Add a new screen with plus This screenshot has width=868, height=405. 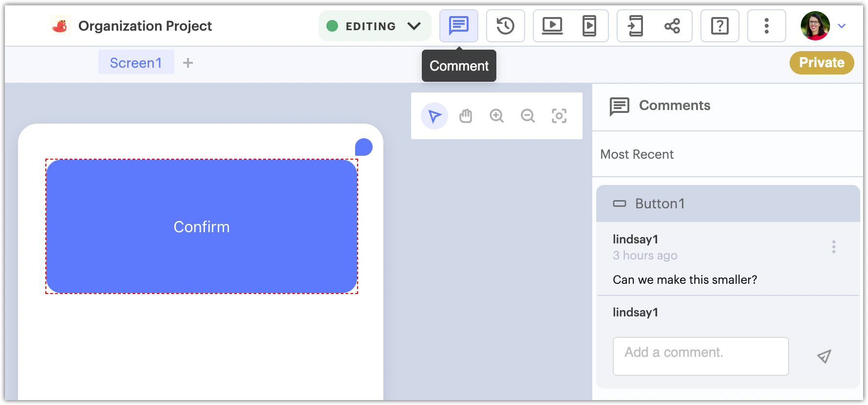pos(188,63)
